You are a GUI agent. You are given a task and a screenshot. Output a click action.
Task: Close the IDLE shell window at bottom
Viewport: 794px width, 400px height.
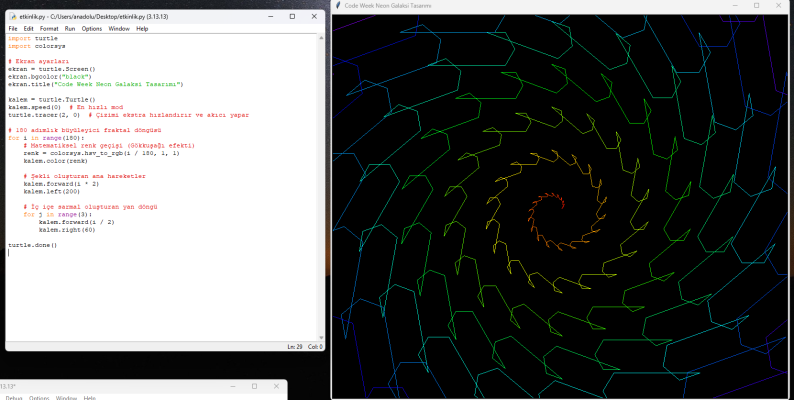276,386
